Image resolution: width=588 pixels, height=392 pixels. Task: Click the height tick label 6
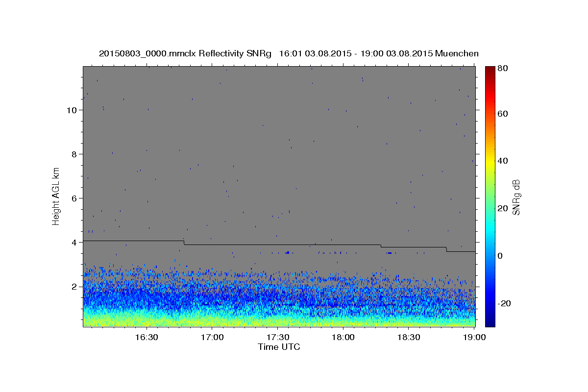coord(74,198)
